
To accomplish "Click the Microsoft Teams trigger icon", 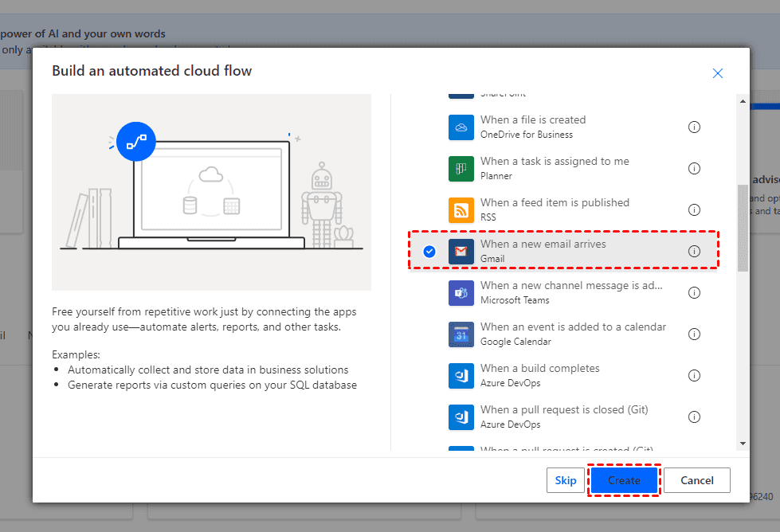I will (461, 292).
